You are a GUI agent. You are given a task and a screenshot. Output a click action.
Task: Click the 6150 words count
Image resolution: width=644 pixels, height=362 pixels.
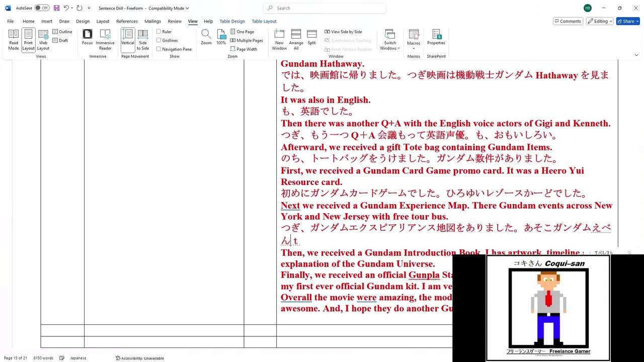pyautogui.click(x=43, y=358)
